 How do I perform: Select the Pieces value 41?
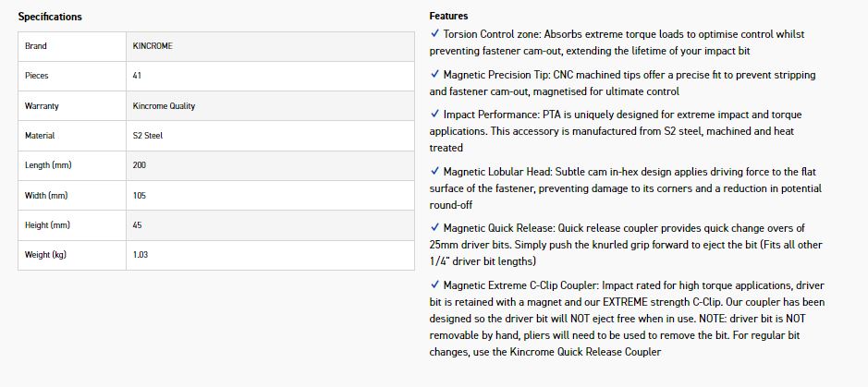point(138,76)
